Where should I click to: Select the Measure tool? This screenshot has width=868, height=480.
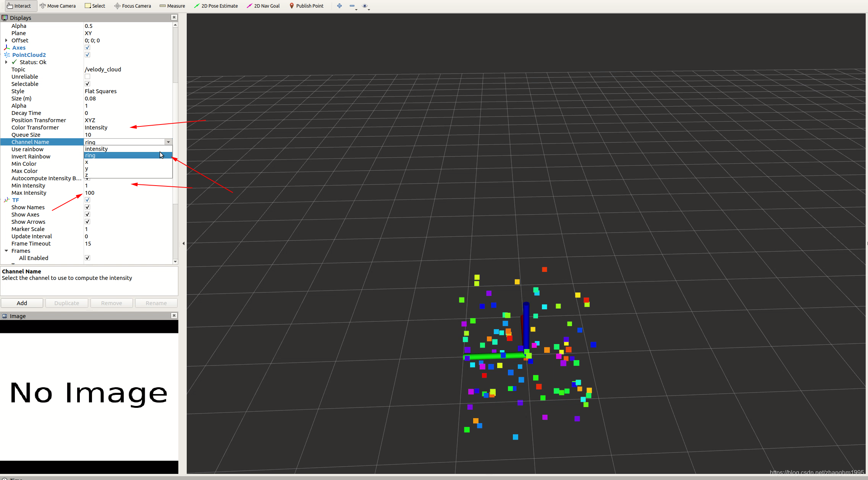173,5
